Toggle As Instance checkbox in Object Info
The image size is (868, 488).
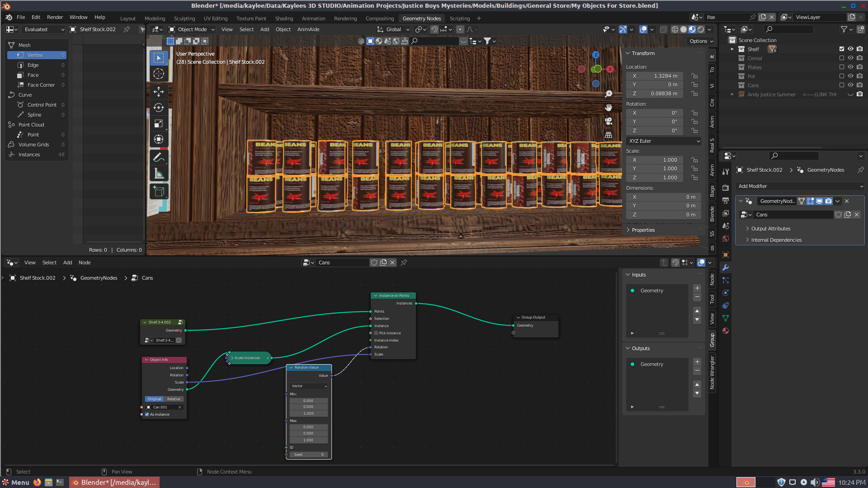[147, 414]
